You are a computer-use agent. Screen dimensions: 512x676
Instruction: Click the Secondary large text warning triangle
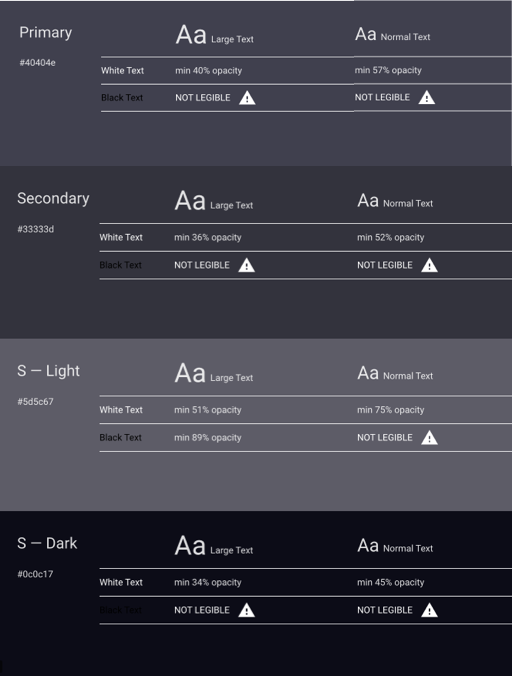pos(247,265)
